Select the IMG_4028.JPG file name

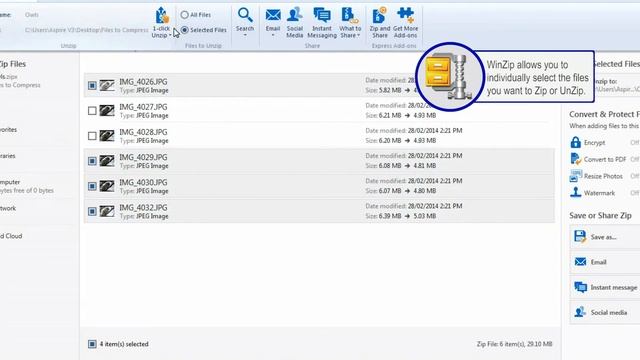pyautogui.click(x=143, y=132)
